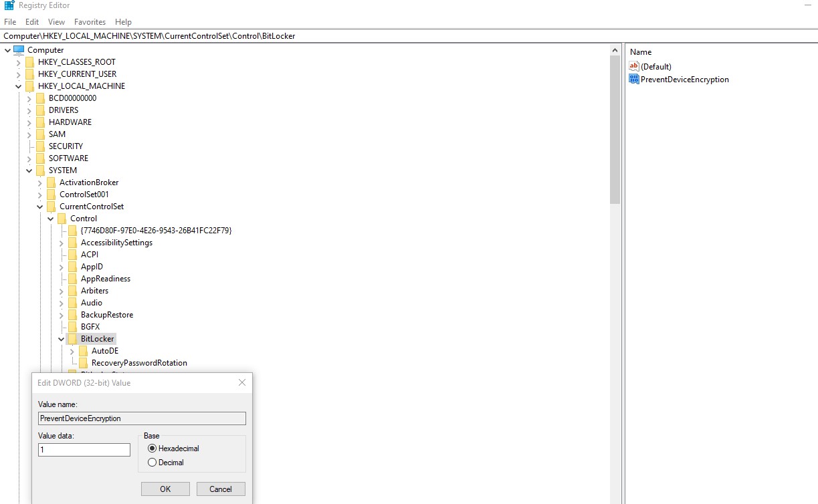Open the View menu
818x504 pixels.
point(57,22)
